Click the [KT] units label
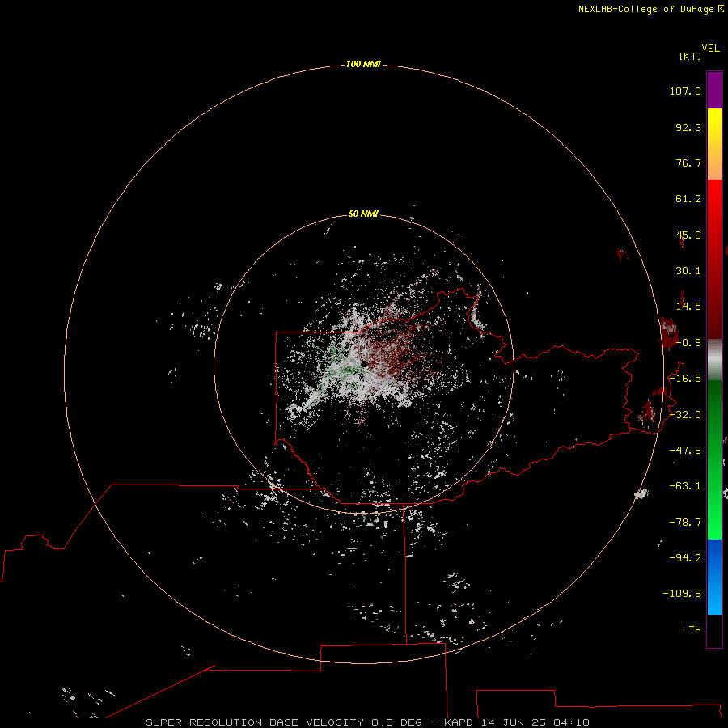The image size is (728, 728). point(691,56)
